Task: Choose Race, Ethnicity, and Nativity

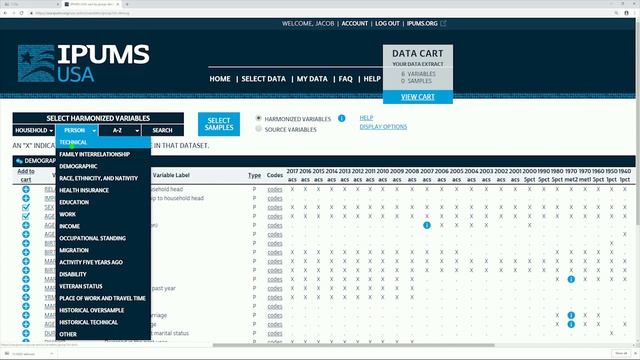Action: tap(103, 178)
